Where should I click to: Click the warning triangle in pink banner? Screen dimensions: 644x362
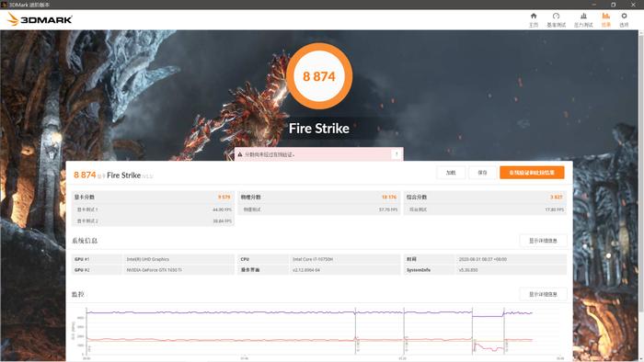(x=240, y=154)
